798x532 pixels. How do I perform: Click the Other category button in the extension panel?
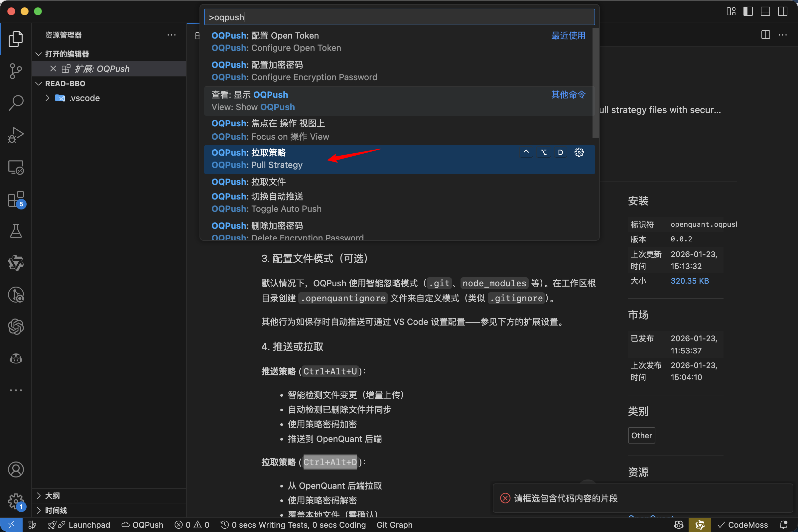click(641, 435)
